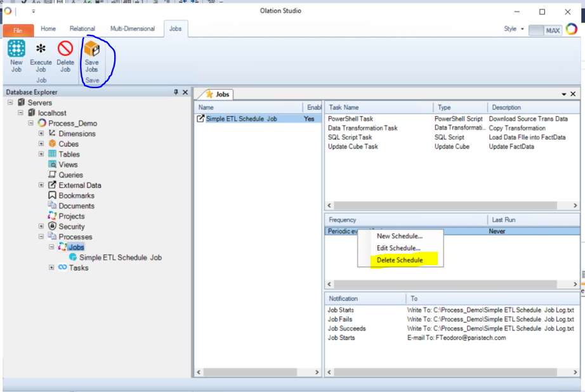Viewport: 585px width, 392px height.
Task: Click the Olation logo beside the MAX toggle
Action: click(572, 29)
